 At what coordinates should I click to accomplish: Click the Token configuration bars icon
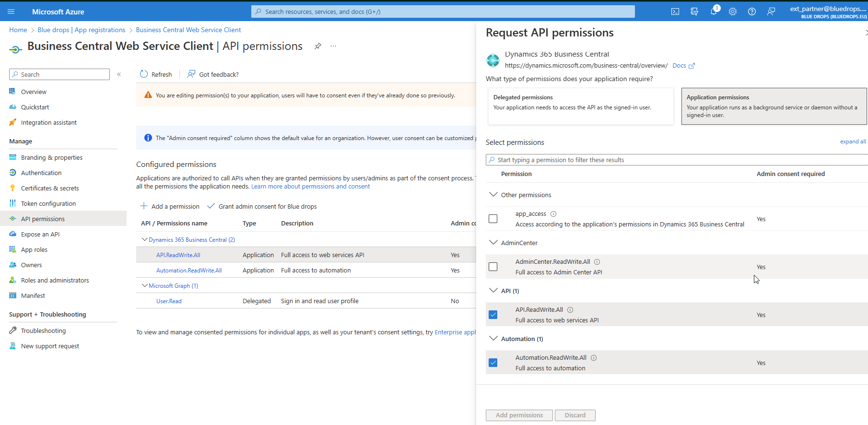[x=12, y=203]
